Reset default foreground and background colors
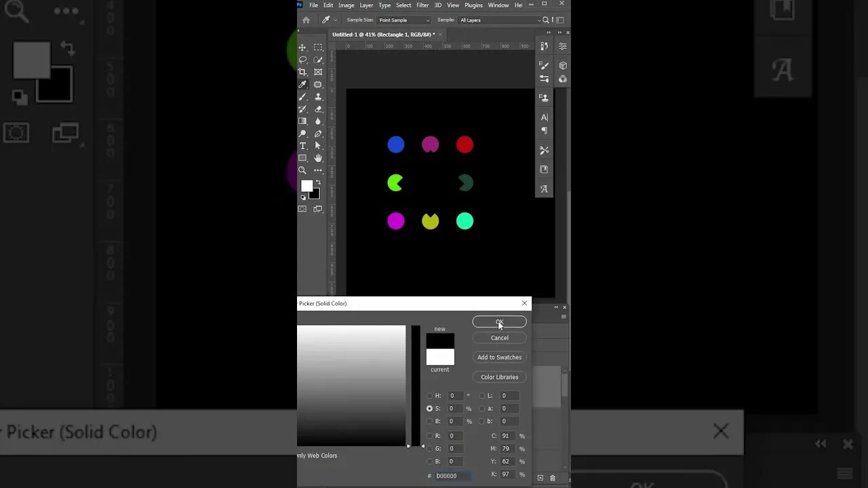 tap(303, 198)
